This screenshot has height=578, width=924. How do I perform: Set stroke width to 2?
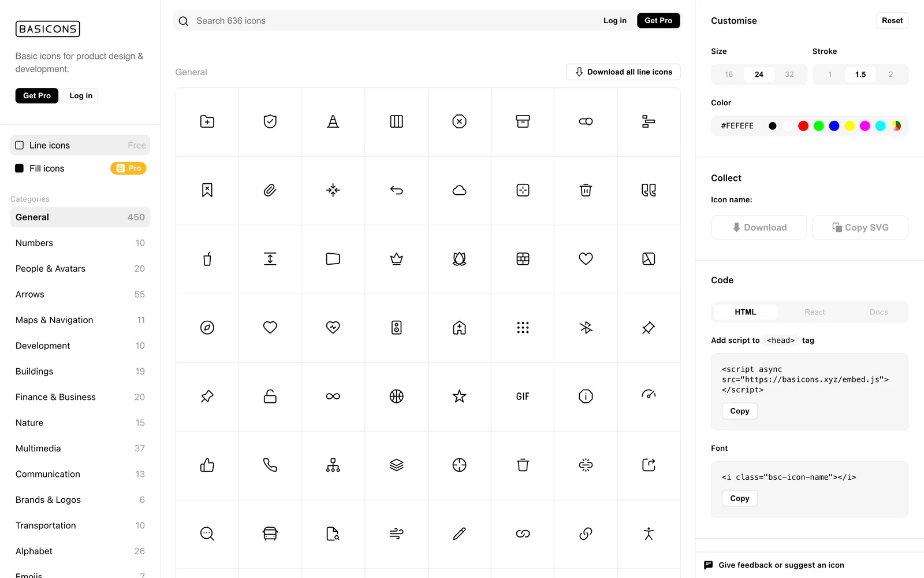click(891, 75)
